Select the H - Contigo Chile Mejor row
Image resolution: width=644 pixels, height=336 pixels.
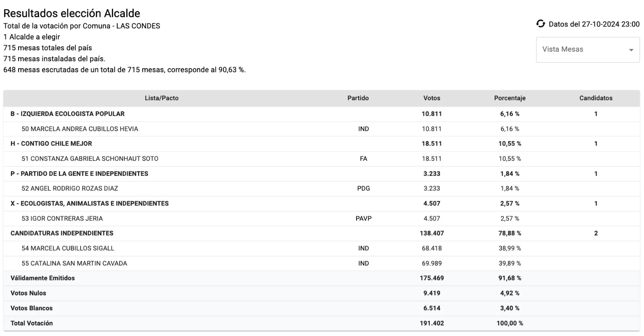pos(322,144)
